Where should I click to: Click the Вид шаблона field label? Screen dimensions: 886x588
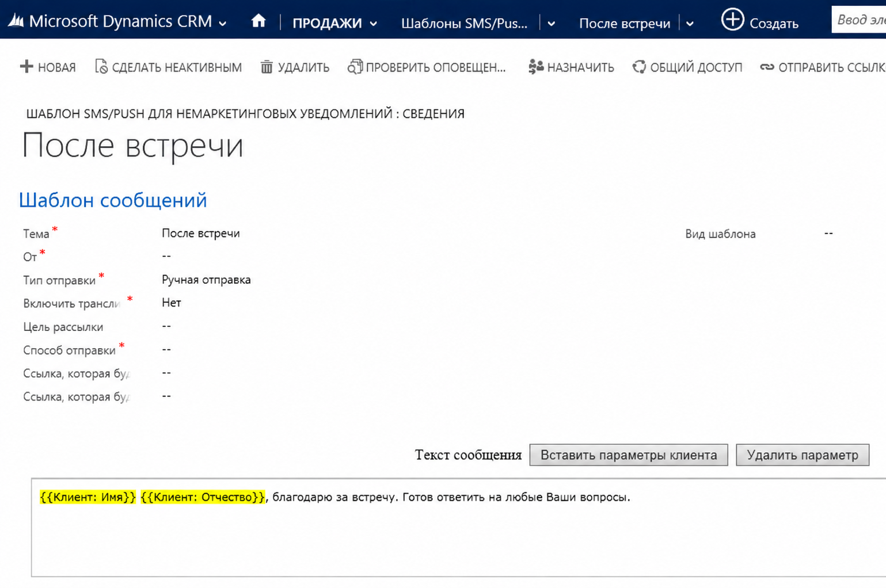click(720, 234)
